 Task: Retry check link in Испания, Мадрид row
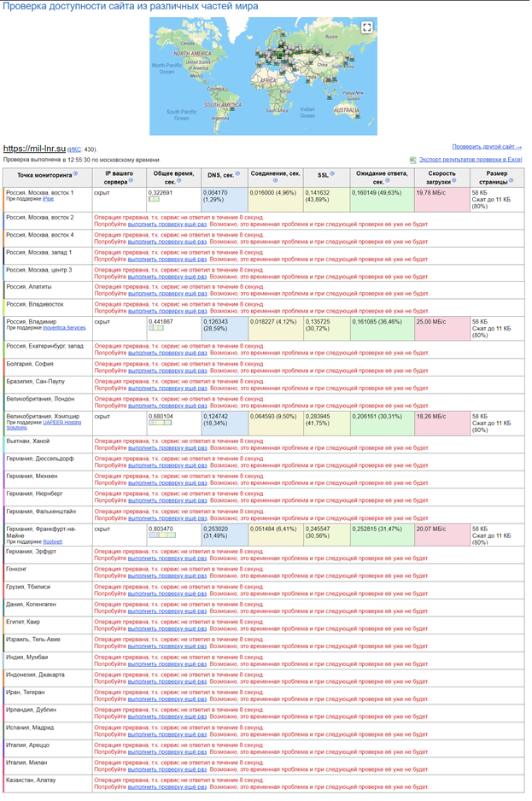[x=167, y=734]
